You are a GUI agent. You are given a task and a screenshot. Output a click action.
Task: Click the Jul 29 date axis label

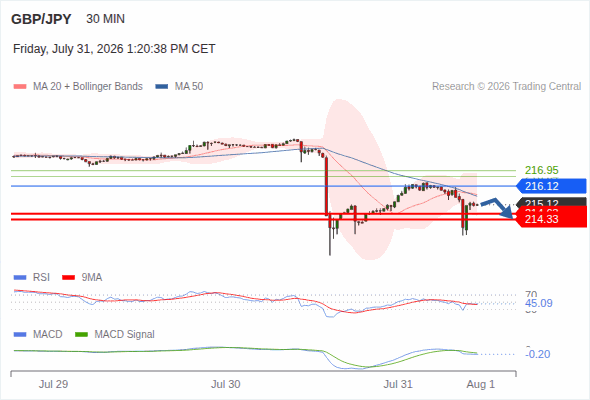(x=53, y=384)
